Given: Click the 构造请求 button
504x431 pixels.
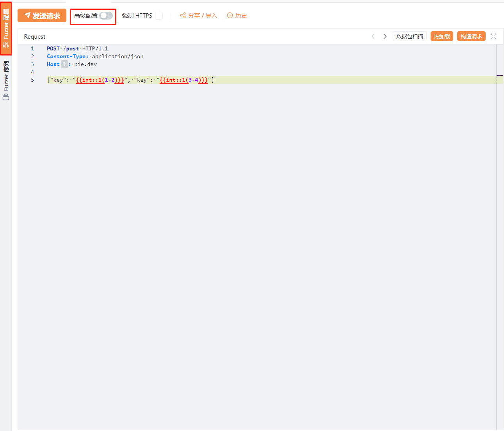Looking at the screenshot, I should tap(471, 36).
